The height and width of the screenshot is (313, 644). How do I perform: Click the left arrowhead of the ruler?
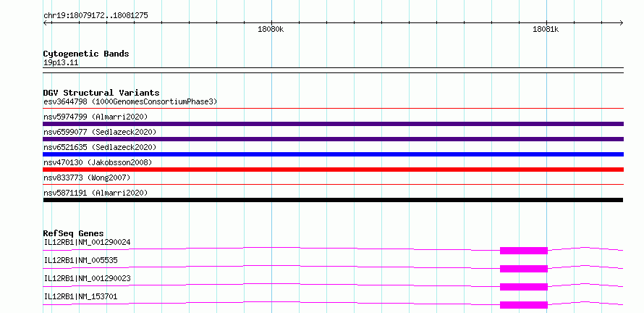click(45, 22)
